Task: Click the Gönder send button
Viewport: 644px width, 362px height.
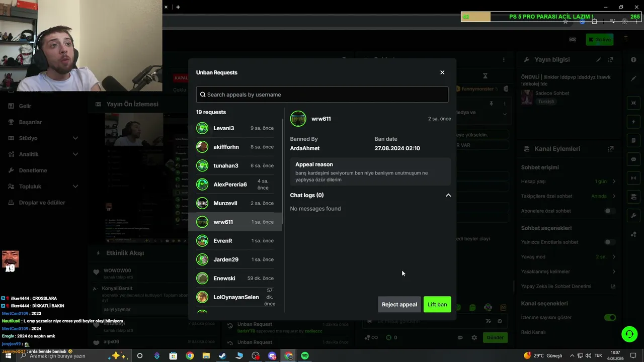Action: 495,337
